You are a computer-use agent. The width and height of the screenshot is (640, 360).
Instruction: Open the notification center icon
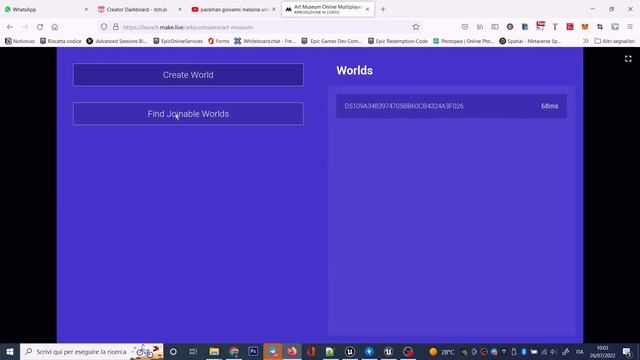pyautogui.click(x=627, y=351)
